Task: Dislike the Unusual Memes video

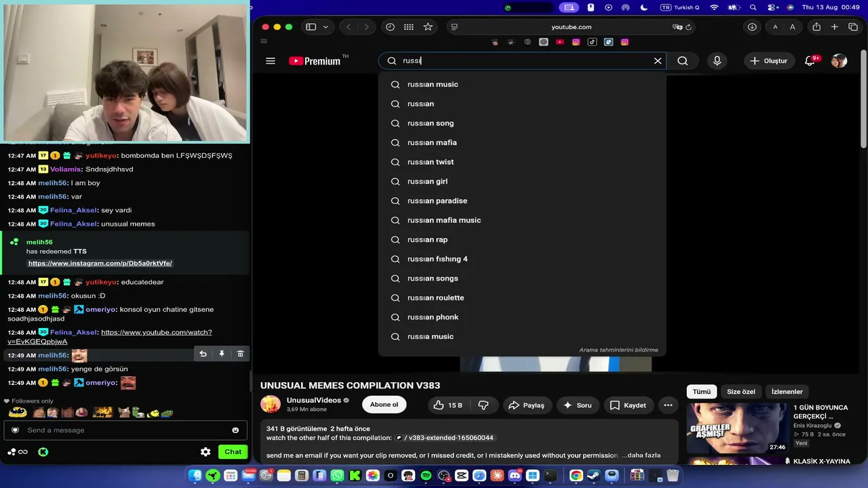Action: pyautogui.click(x=484, y=405)
